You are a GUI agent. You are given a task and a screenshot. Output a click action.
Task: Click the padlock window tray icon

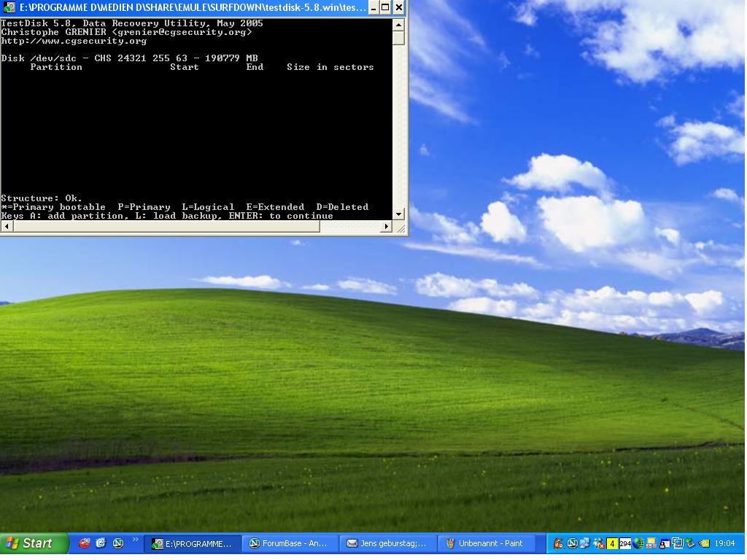(665, 543)
